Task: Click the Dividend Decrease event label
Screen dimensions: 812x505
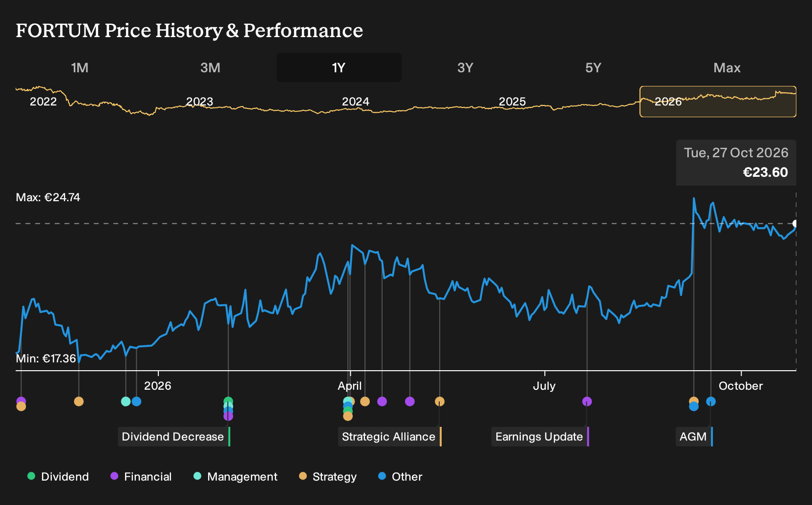Action: (x=173, y=437)
